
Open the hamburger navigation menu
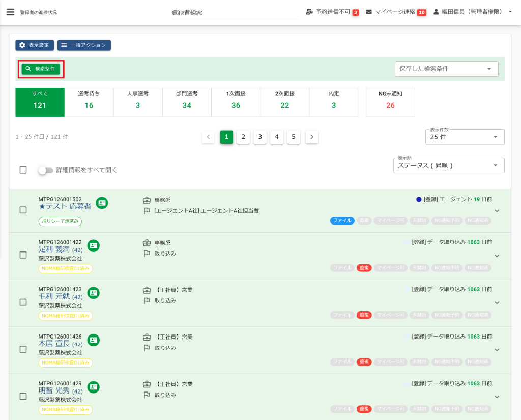(10, 12)
